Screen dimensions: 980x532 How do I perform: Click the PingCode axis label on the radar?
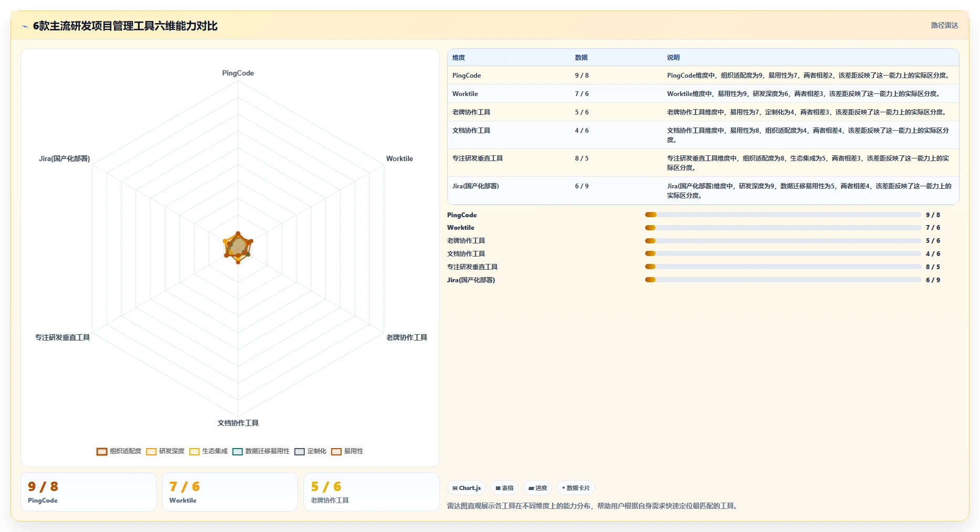click(x=238, y=73)
